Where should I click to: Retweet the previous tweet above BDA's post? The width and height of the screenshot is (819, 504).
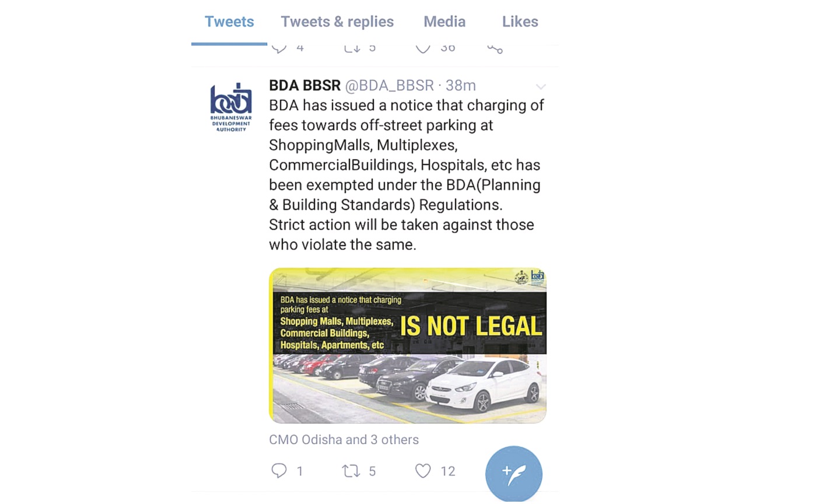(352, 48)
